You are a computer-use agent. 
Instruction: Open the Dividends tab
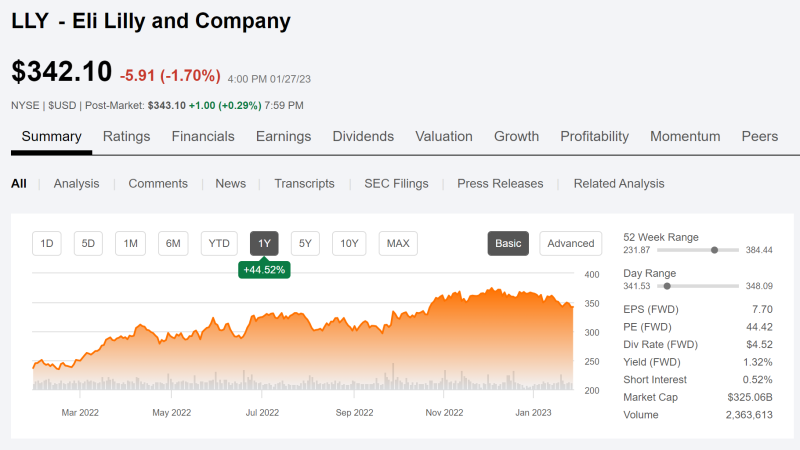pyautogui.click(x=363, y=137)
